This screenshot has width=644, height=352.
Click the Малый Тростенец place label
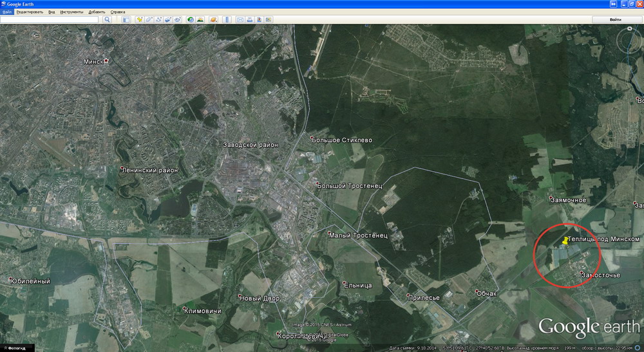pos(358,236)
